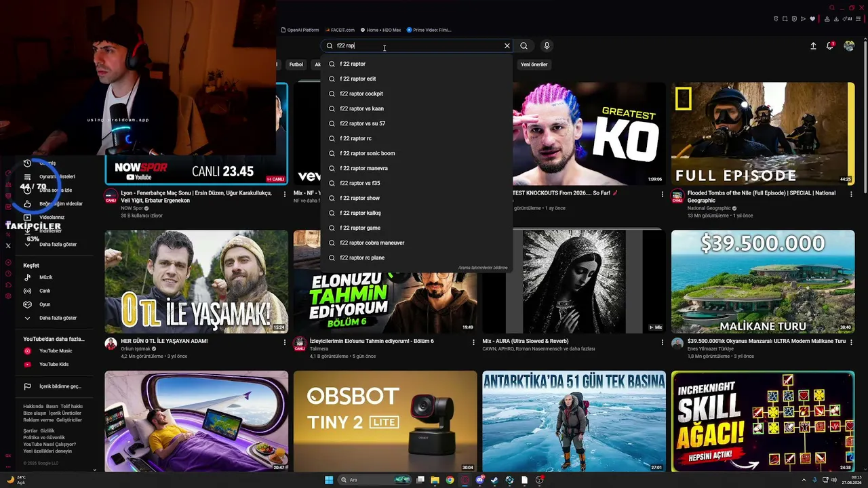This screenshot has height=488, width=868.
Task: Open the volume control in system tray
Action: tap(833, 480)
